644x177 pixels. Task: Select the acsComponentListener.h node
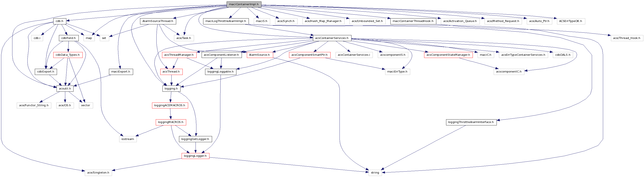pos(221,55)
